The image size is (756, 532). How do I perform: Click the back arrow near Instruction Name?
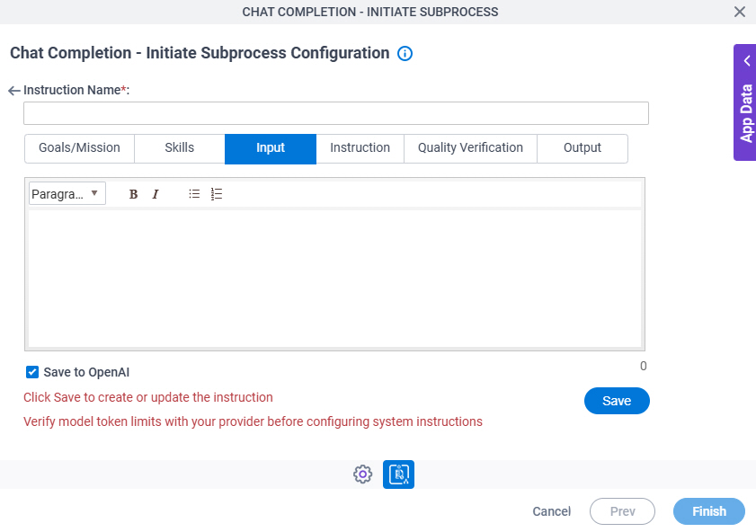[14, 91]
